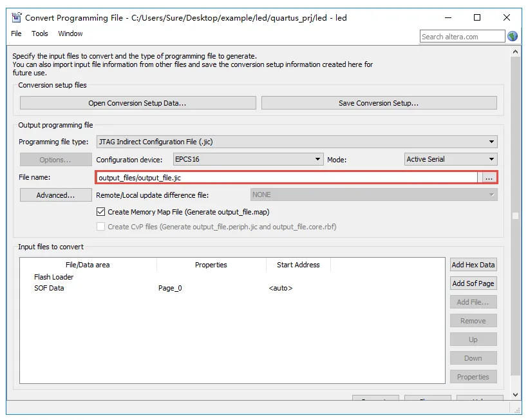Screen dimensions: 528x420
Task: Click Open Conversion Setup Data button
Action: pos(138,103)
